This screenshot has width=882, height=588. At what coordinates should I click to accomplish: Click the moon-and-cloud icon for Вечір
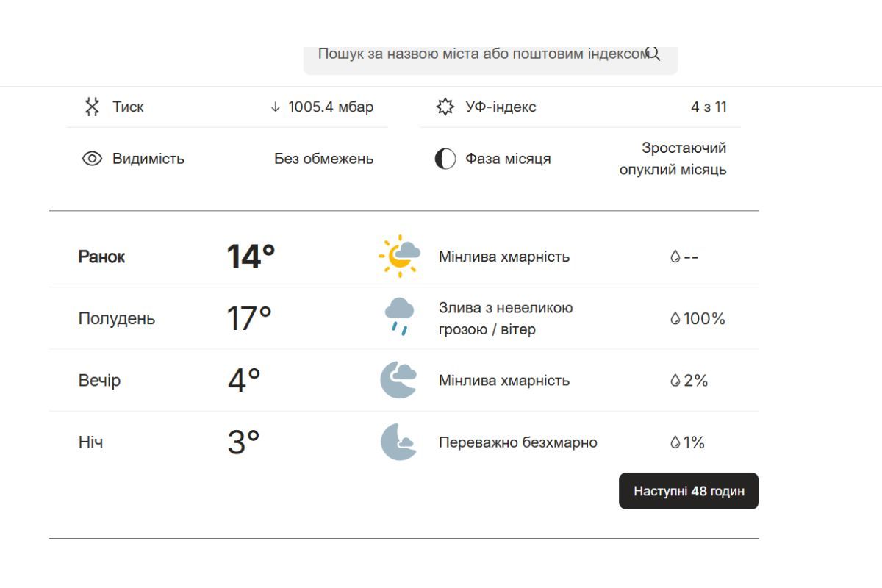(398, 380)
